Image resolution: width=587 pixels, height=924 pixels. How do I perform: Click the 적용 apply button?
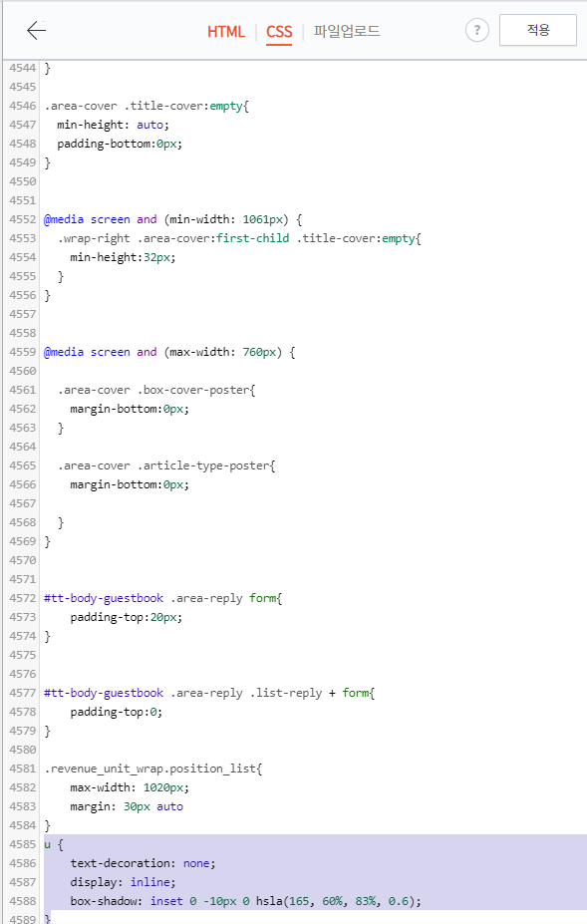(537, 30)
